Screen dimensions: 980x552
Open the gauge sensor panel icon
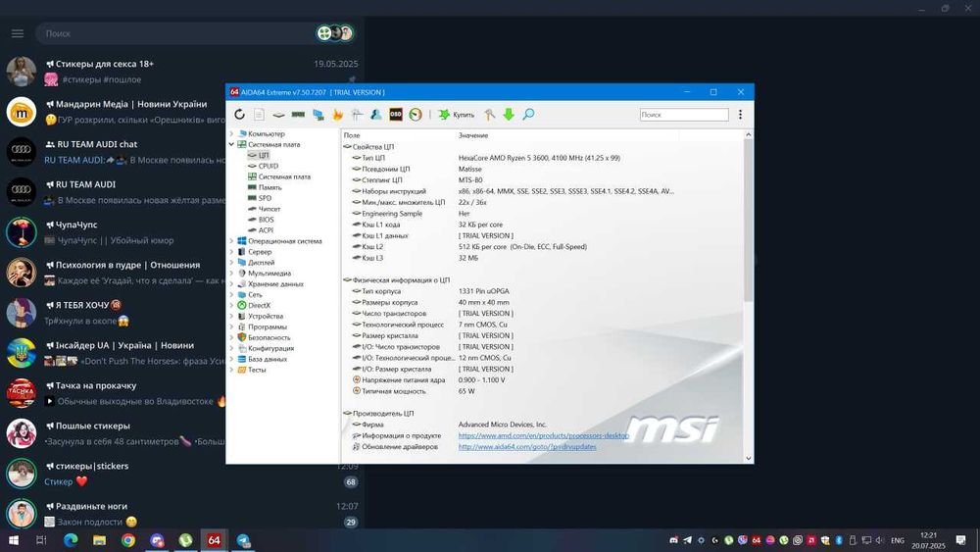coord(416,115)
